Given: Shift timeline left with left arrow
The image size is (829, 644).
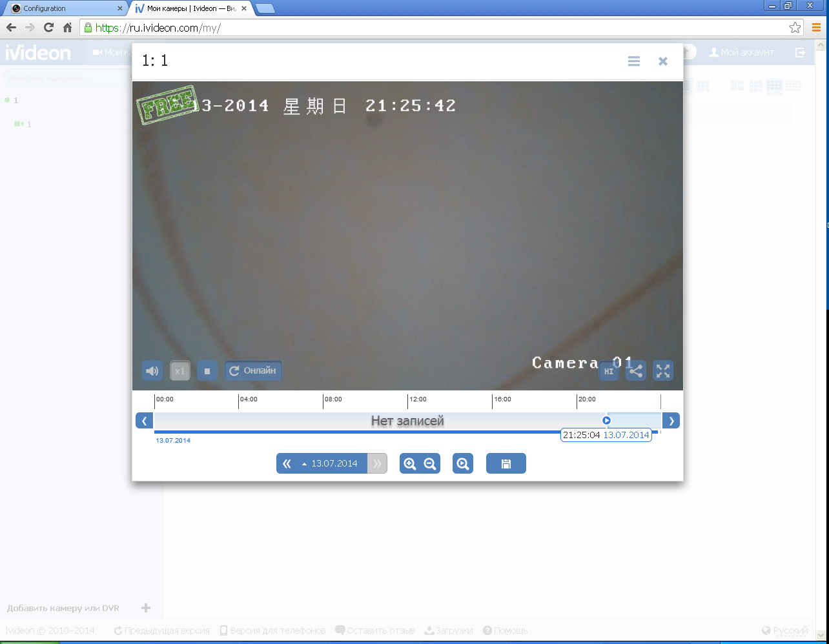Looking at the screenshot, I should [144, 421].
